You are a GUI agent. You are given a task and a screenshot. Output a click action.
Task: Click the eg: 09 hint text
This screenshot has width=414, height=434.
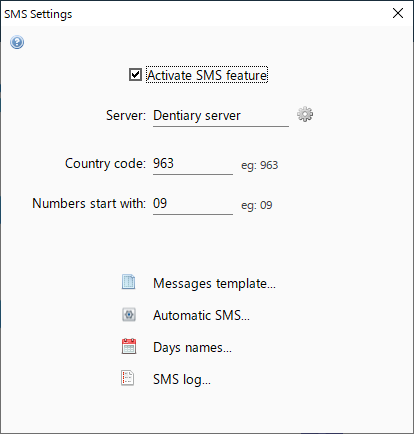[x=257, y=205]
